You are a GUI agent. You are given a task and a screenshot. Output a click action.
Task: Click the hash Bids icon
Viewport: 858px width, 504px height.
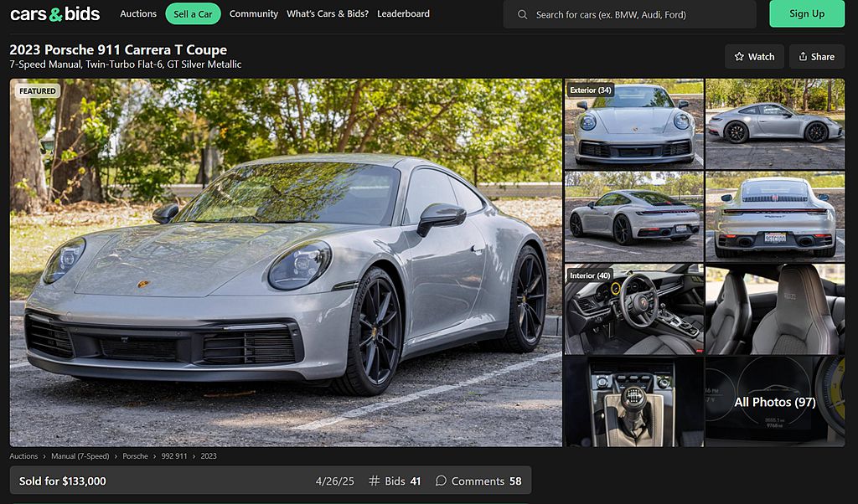coord(375,481)
